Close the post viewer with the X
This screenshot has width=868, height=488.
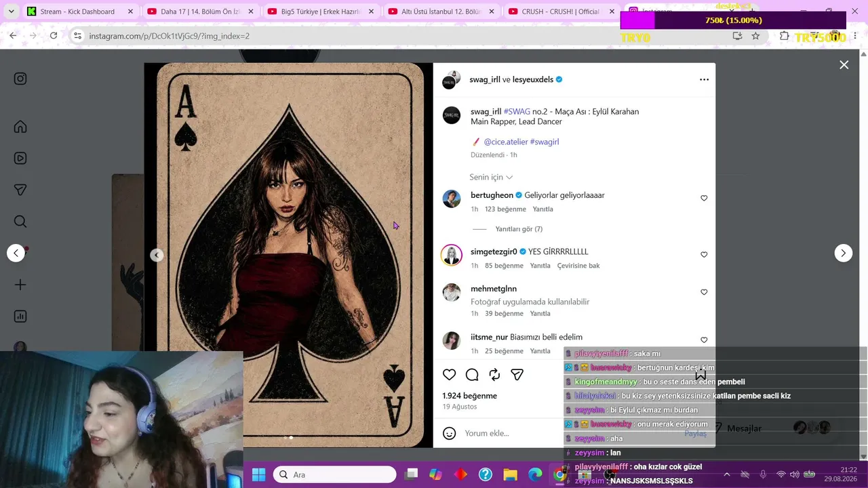point(844,65)
